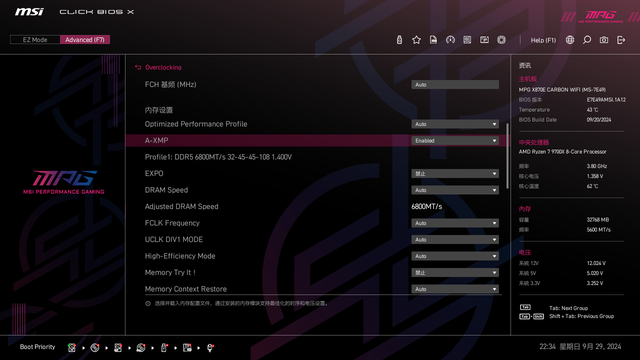
Task: Click the Tab: Next Group hint
Action: coord(568,308)
